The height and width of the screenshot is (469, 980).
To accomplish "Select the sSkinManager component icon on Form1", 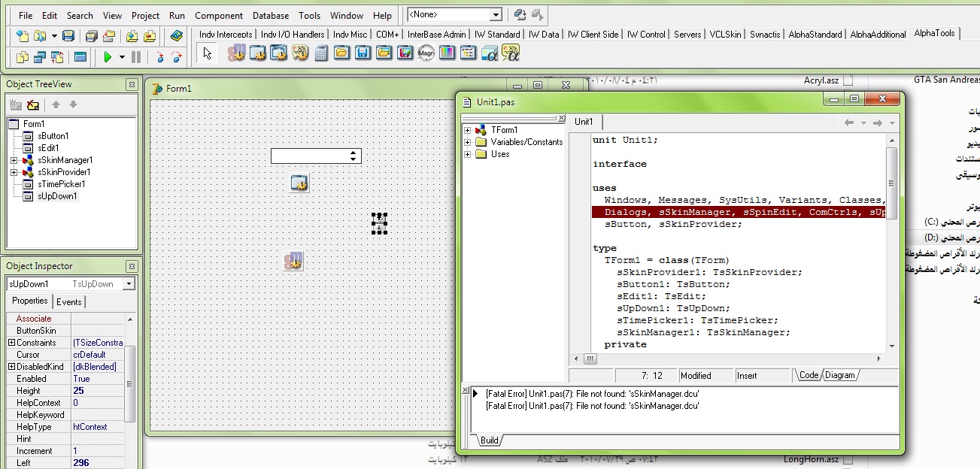I will point(293,262).
